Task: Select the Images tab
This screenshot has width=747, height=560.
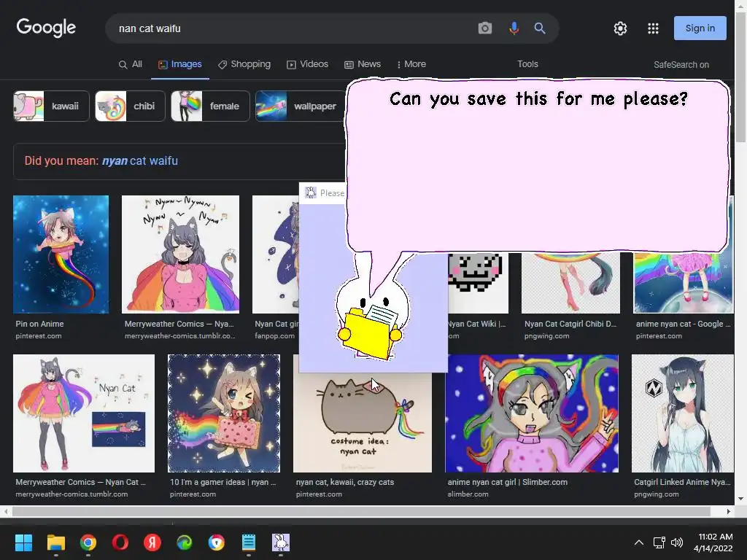Action: 180,64
